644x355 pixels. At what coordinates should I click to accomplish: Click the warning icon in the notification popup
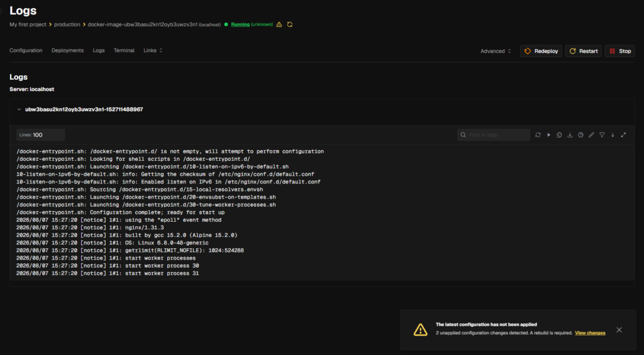[x=420, y=330]
